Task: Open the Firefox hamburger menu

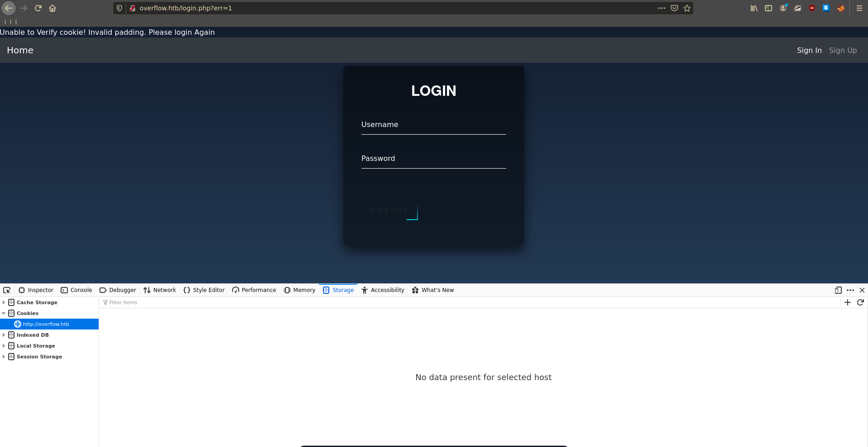Action: click(x=859, y=8)
